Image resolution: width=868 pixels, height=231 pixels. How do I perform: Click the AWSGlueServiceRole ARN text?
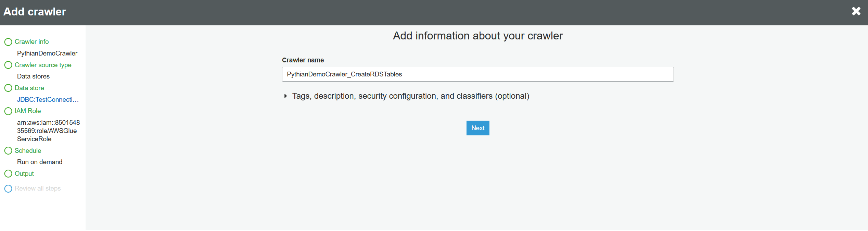click(x=48, y=131)
